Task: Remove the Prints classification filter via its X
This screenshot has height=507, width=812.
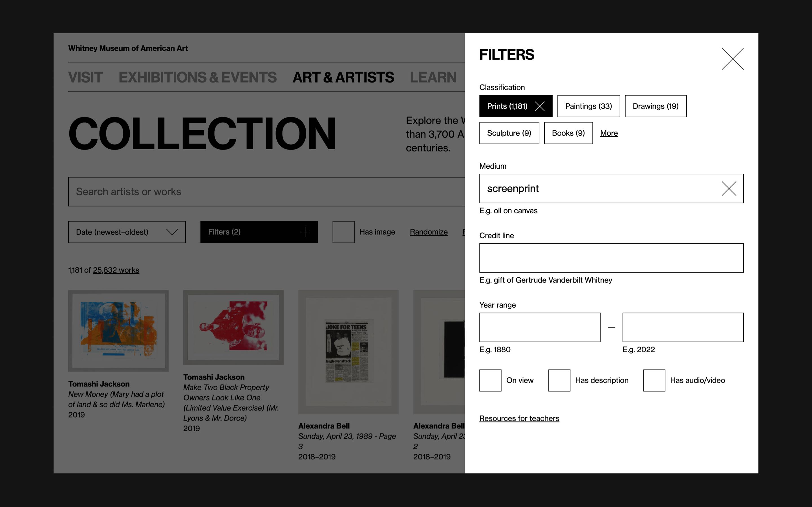Action: [540, 106]
